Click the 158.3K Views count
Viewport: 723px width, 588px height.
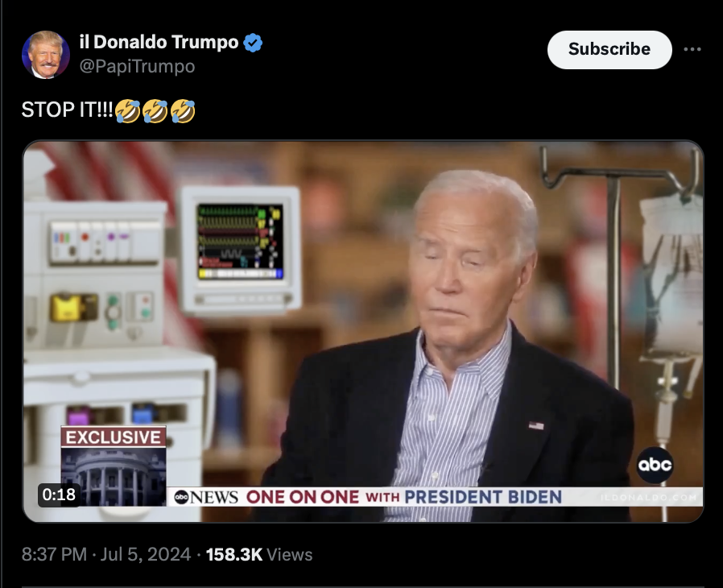pyautogui.click(x=259, y=554)
